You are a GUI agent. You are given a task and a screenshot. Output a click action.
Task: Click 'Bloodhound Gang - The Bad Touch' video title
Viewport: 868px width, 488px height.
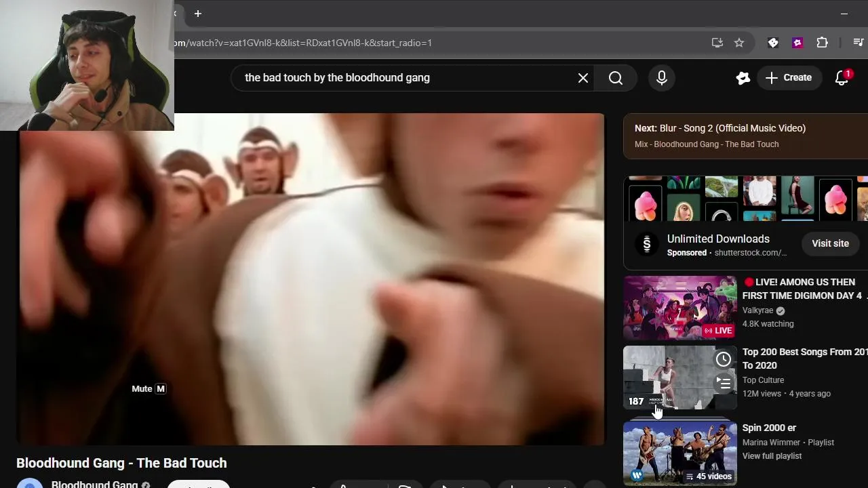(x=121, y=463)
